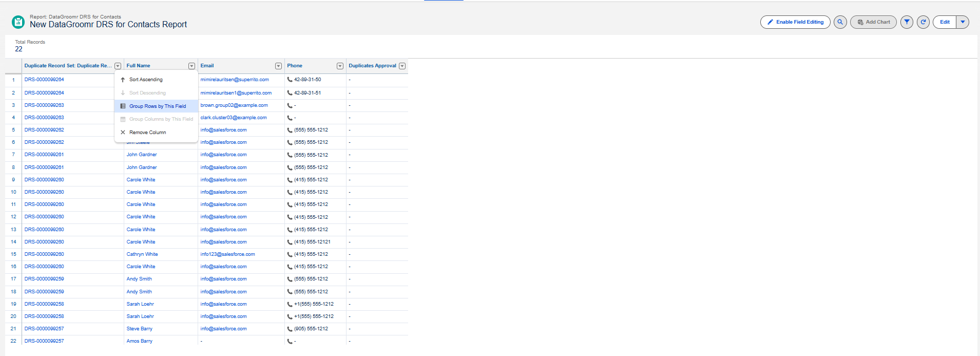Screen dimensions: 980x356
Task: Click the Edit button
Action: click(x=945, y=22)
